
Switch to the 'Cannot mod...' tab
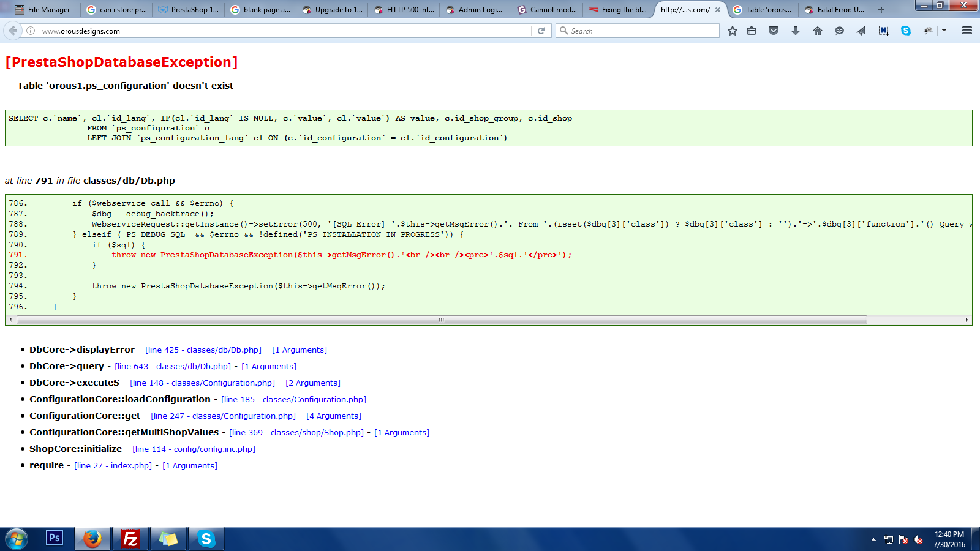pos(547,10)
